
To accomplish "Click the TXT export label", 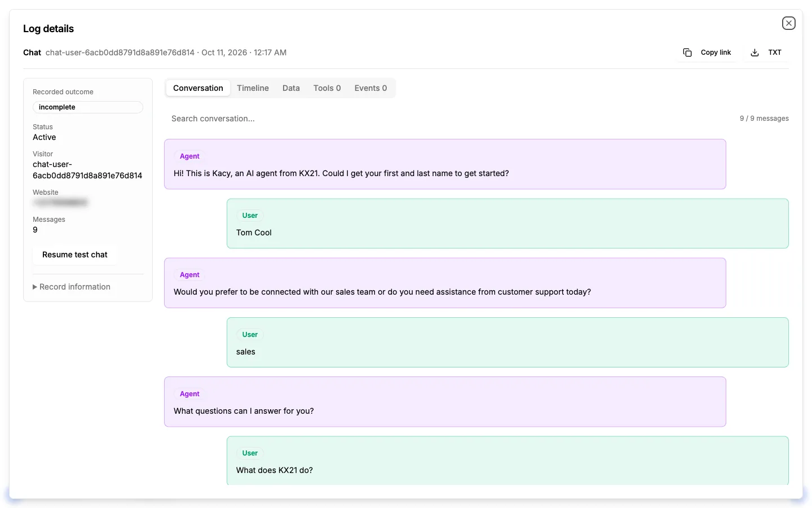I will pyautogui.click(x=775, y=52).
